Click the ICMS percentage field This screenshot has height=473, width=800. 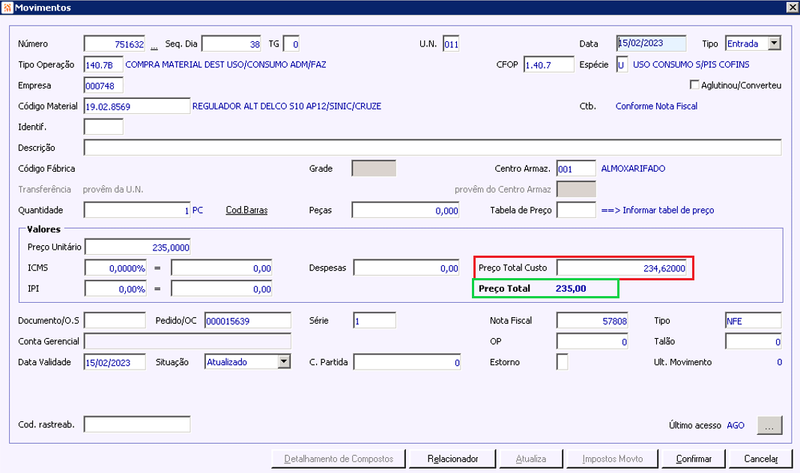tap(115, 268)
